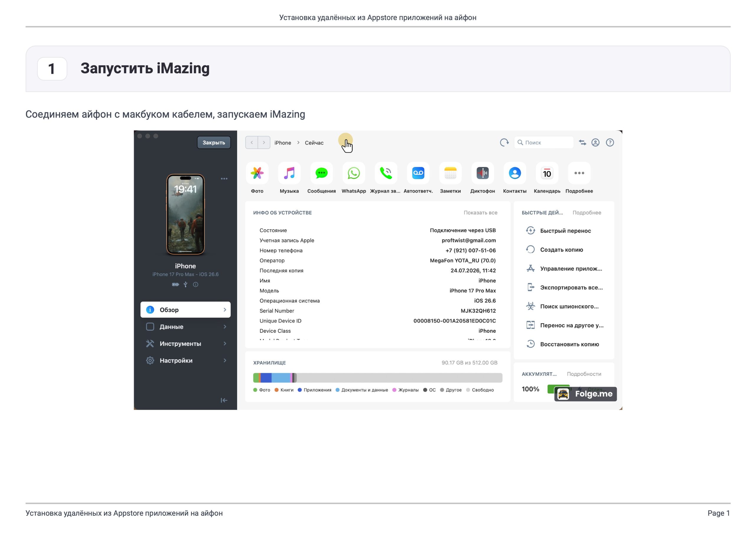Open the Диктофон voice memos icon
The width and height of the screenshot is (756, 534).
(483, 173)
